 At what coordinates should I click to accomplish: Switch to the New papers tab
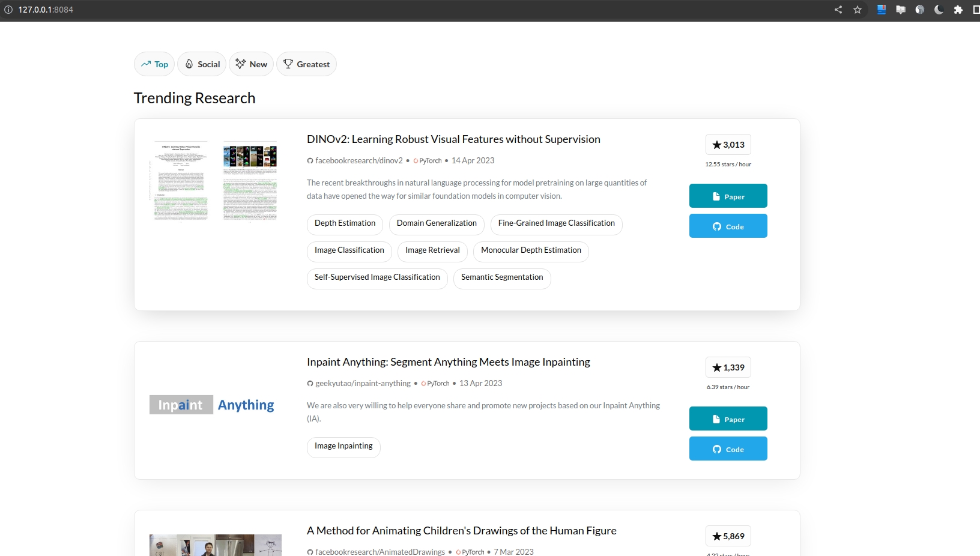click(251, 64)
